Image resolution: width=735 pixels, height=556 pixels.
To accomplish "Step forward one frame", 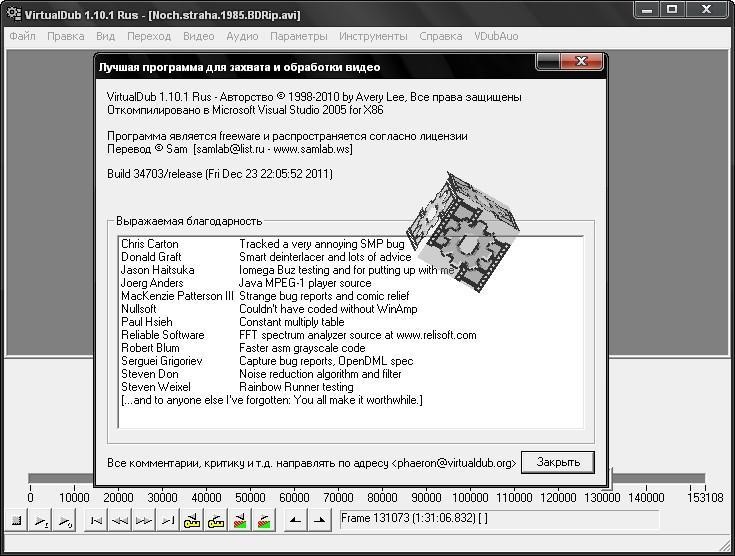I will (x=144, y=520).
